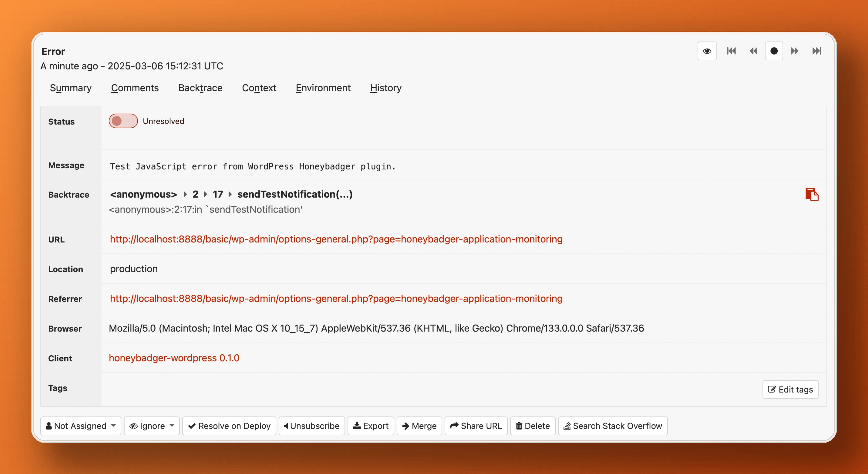View the Environment tab

coord(323,88)
